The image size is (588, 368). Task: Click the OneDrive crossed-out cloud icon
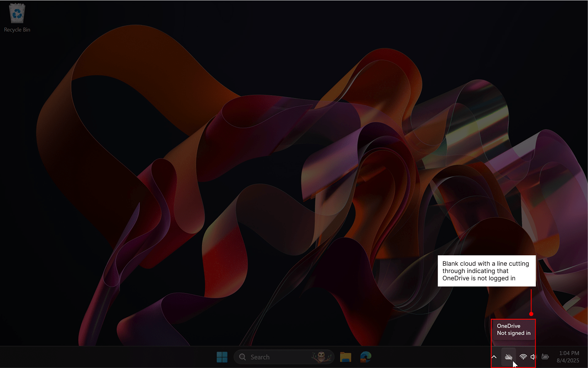click(508, 357)
